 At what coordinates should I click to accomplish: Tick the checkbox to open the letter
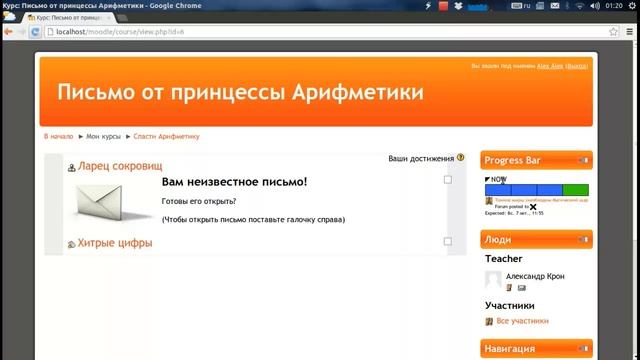pos(448,180)
